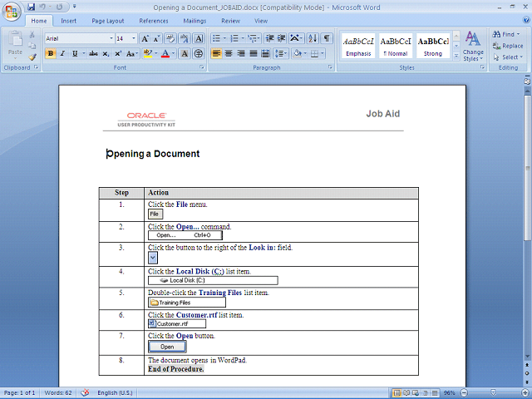Image resolution: width=532 pixels, height=399 pixels.
Task: Switch to the View tab
Action: coord(261,21)
